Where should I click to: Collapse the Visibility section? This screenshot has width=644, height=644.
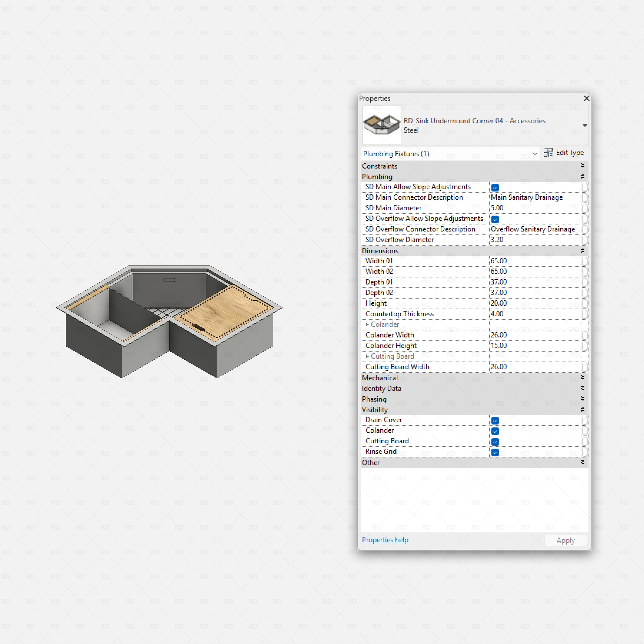[x=583, y=409]
